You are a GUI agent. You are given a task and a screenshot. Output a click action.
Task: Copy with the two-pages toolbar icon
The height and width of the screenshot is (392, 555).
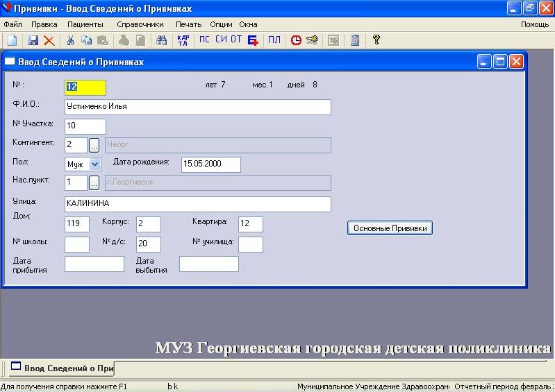pos(86,40)
